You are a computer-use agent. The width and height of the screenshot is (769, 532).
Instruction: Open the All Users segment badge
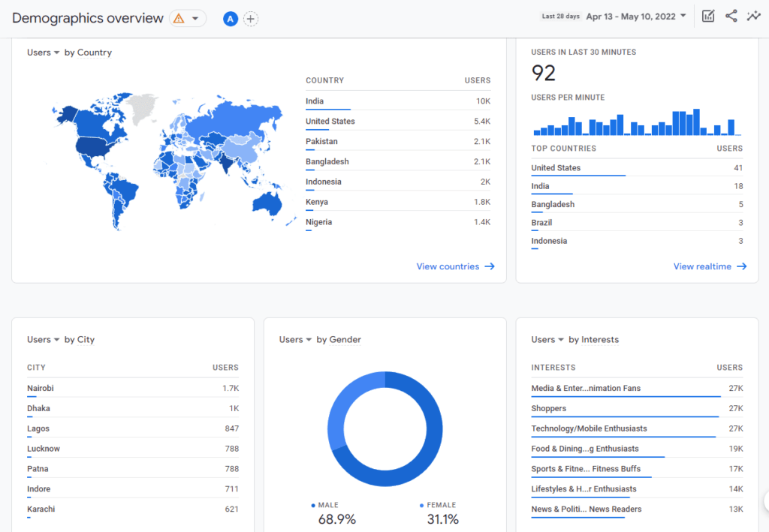(x=231, y=19)
